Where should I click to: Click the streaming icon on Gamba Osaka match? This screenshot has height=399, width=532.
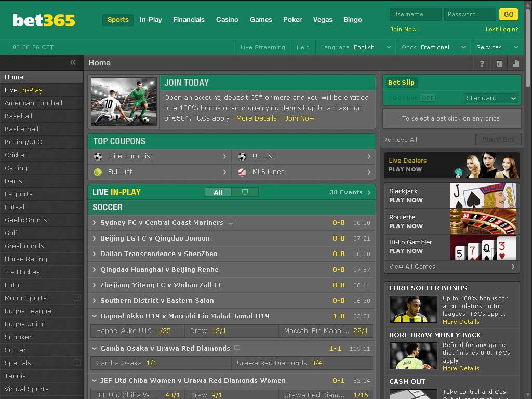pos(237,348)
